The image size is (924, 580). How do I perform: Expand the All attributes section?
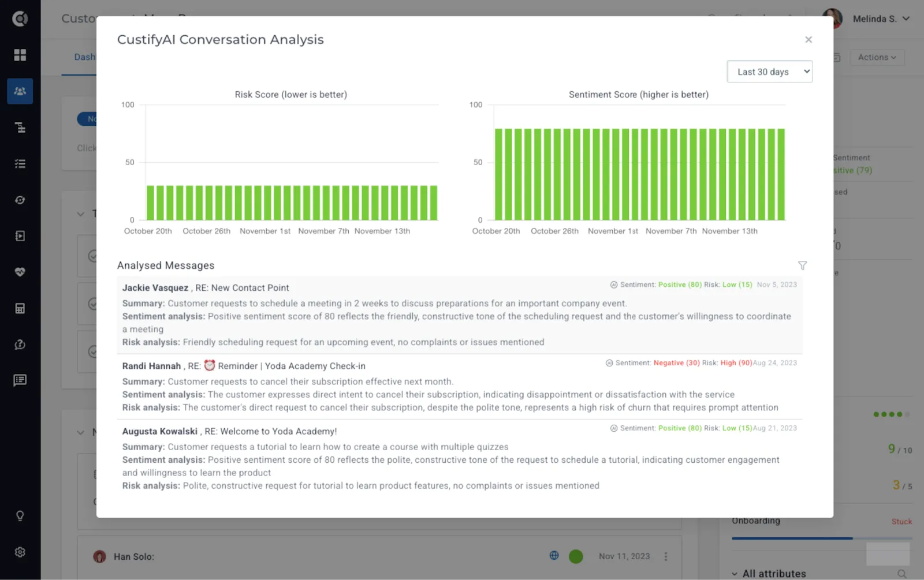[769, 574]
